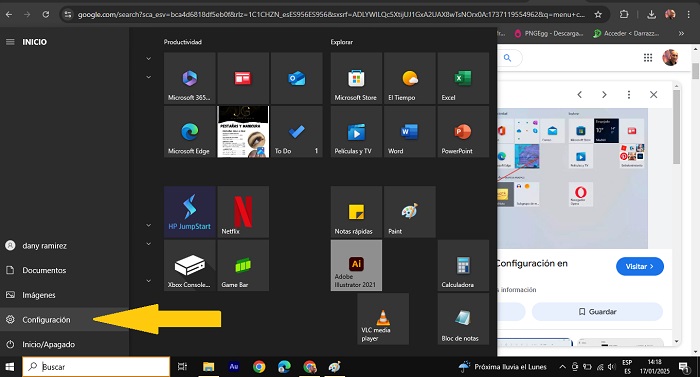Show the previous image in the Google viewer

tap(579, 95)
